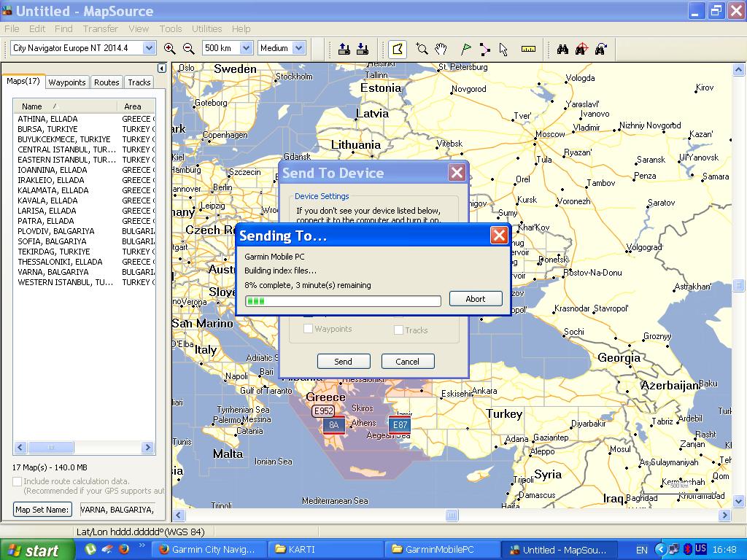The width and height of the screenshot is (747, 560).
Task: Click the Receive From Device toolbar icon
Action: [x=362, y=49]
